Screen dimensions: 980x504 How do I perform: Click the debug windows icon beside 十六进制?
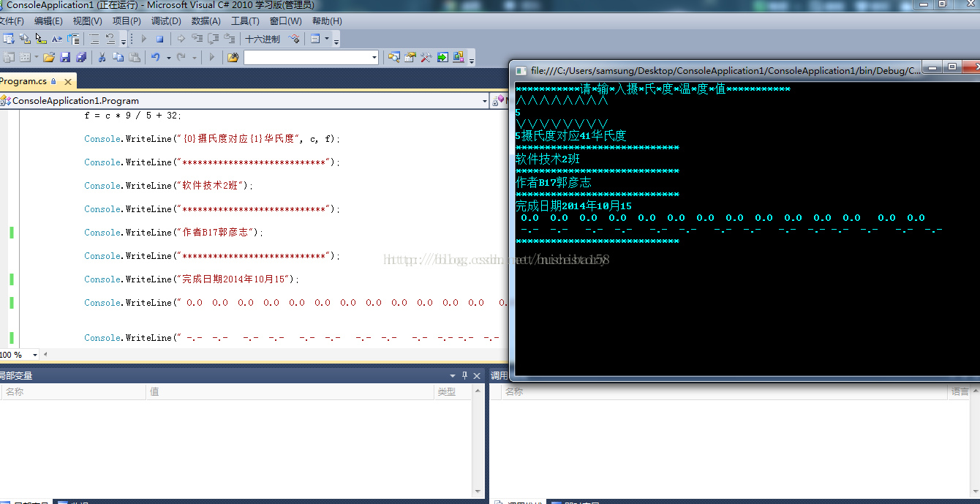(294, 39)
